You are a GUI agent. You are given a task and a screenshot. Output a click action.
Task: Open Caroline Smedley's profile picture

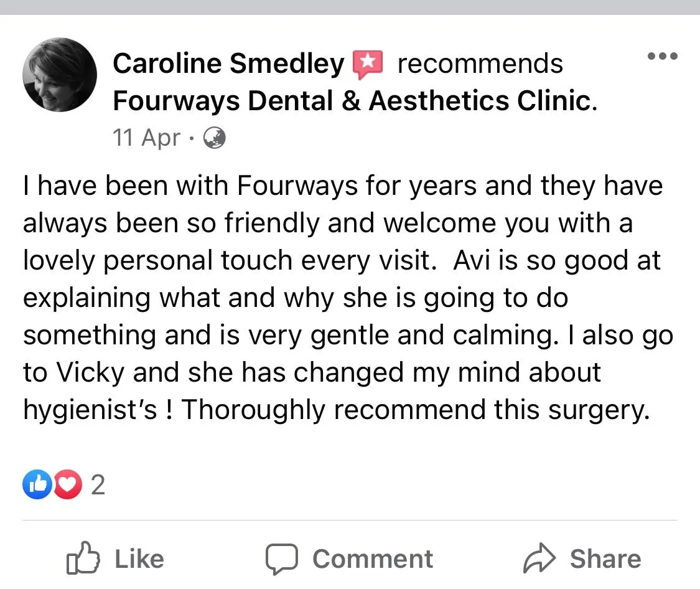click(x=59, y=75)
